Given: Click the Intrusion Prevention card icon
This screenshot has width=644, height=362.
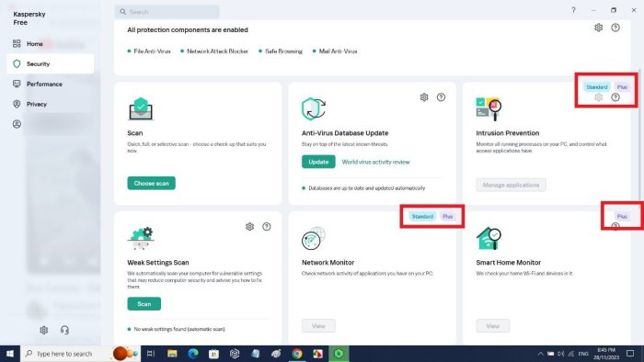Looking at the screenshot, I should (x=489, y=108).
